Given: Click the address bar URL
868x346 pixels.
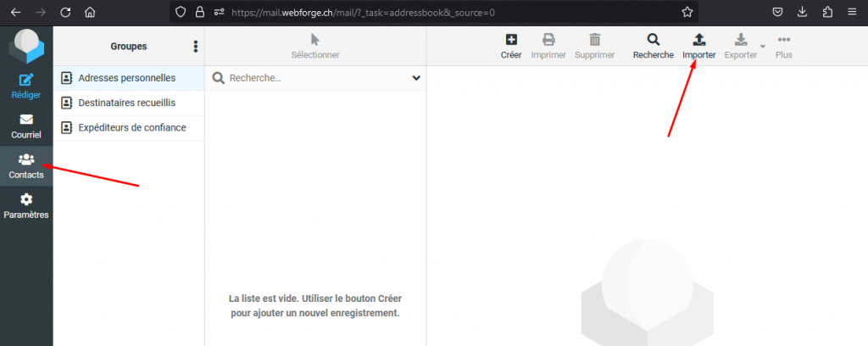Looking at the screenshot, I should pos(363,12).
